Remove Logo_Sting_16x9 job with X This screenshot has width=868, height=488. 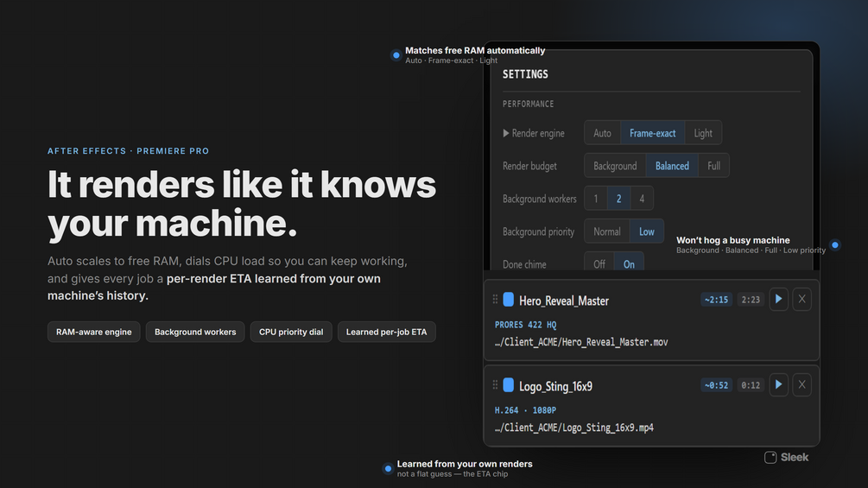[x=801, y=385]
